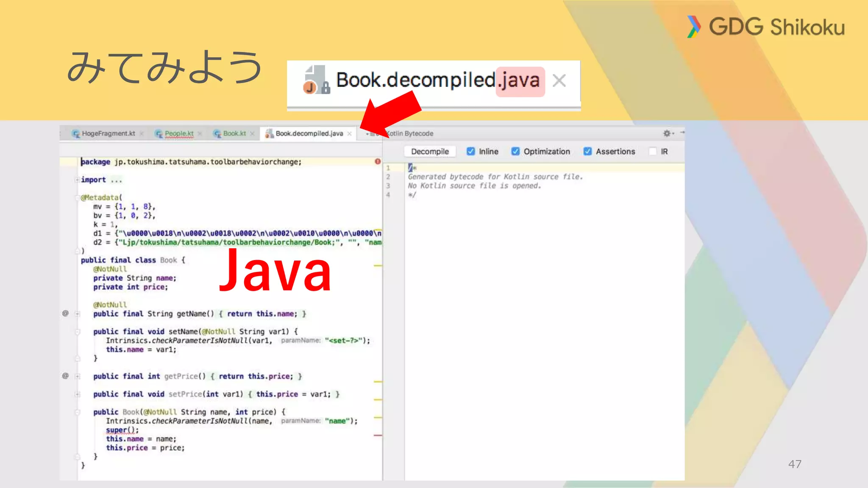Close the People.kt tab
This screenshot has height=488, width=868.
pos(200,134)
